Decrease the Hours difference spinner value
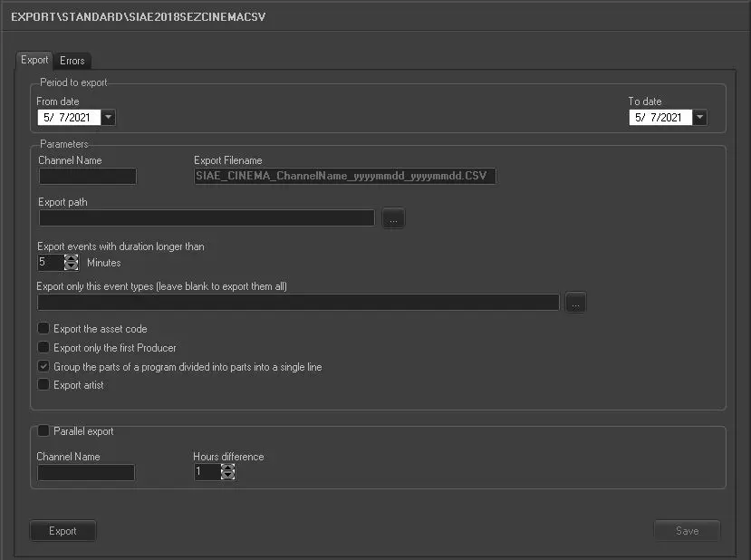 coord(228,477)
